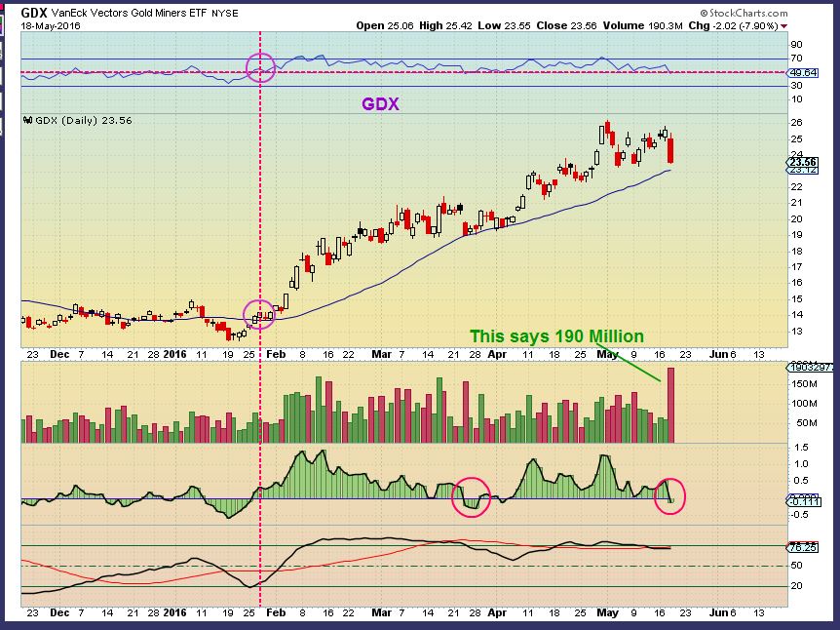
Task: Click the 13 price axis label
Action: click(796, 331)
